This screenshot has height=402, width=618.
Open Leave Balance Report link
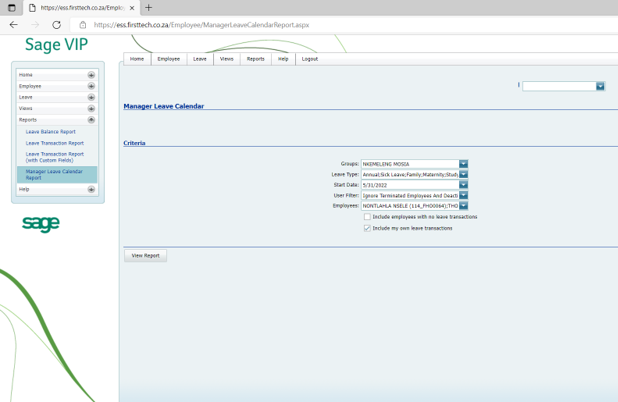point(51,132)
